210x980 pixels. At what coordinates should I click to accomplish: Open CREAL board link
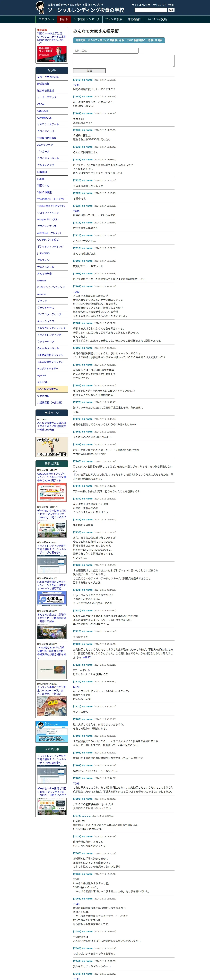[x=52, y=104]
